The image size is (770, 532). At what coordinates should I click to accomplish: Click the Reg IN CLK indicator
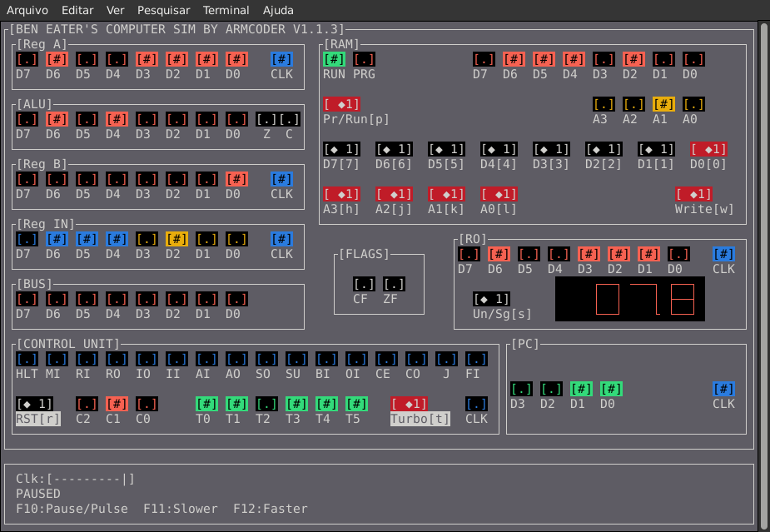[282, 239]
